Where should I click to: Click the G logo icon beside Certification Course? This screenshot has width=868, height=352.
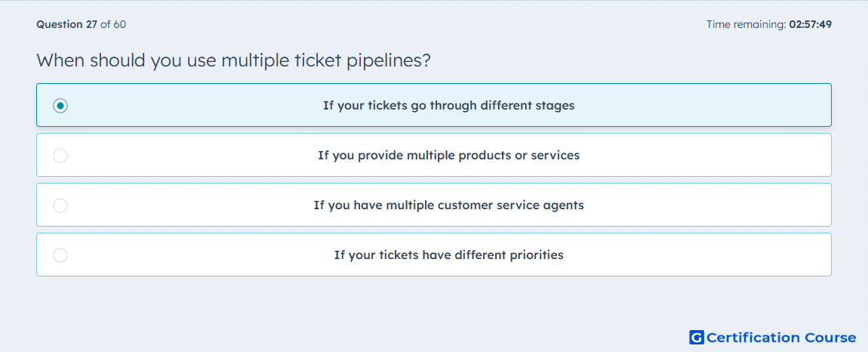[697, 337]
